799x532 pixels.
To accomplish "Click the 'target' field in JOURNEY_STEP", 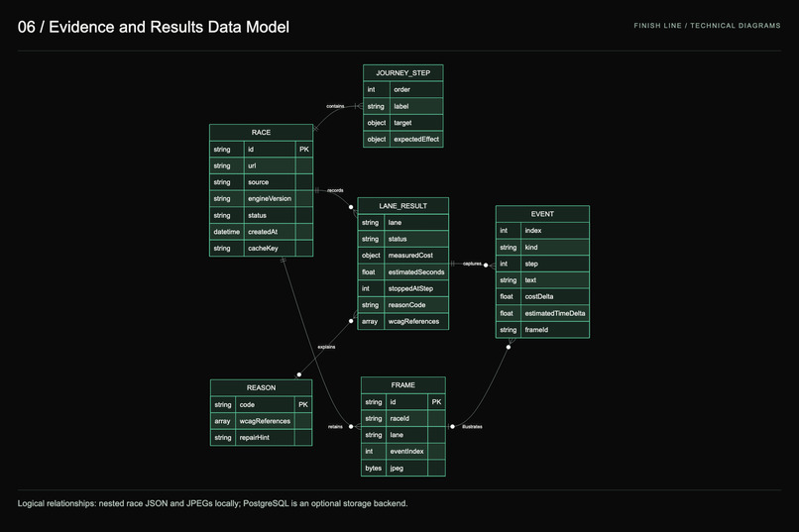I will (415, 123).
